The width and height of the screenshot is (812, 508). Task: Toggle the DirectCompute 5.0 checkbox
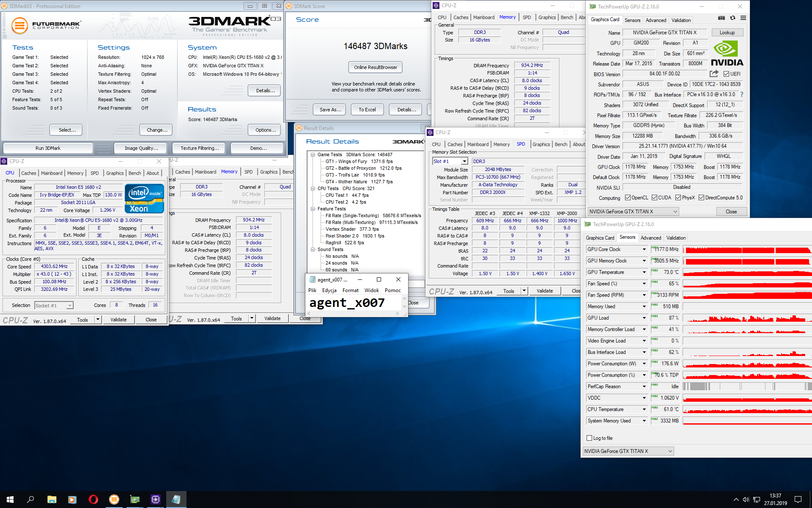701,198
